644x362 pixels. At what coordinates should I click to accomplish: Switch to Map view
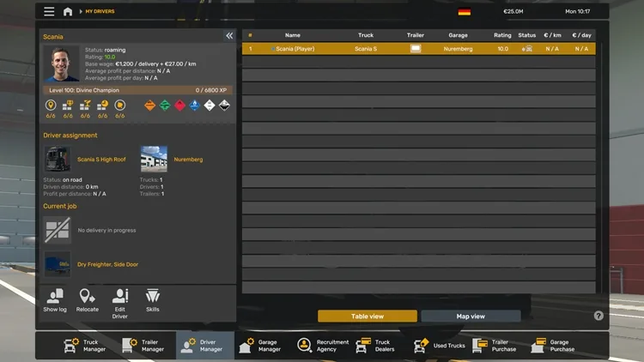pyautogui.click(x=471, y=316)
